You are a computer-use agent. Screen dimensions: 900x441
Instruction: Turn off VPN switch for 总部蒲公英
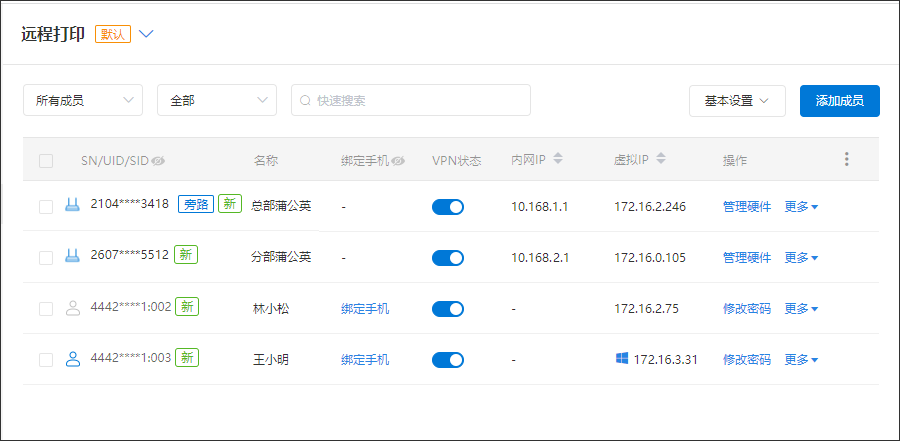point(448,207)
